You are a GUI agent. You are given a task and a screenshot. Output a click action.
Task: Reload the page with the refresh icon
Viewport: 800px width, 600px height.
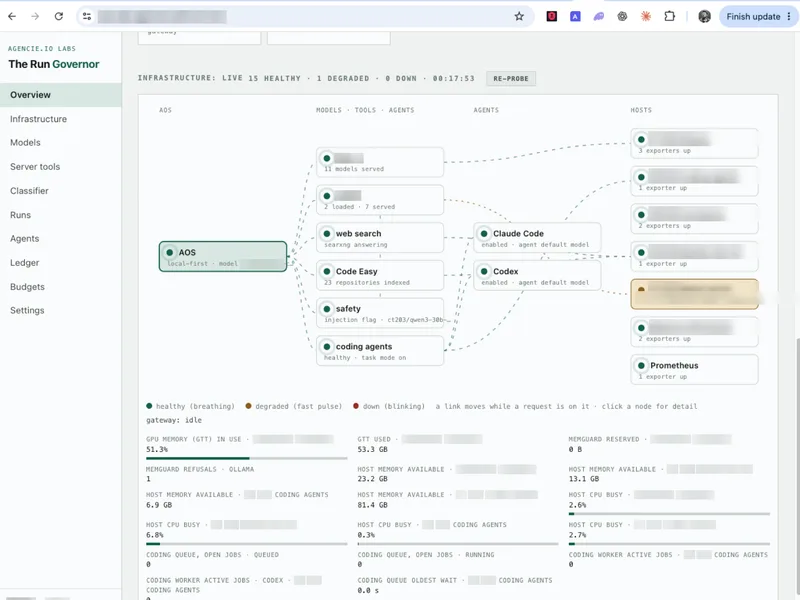[x=59, y=16]
